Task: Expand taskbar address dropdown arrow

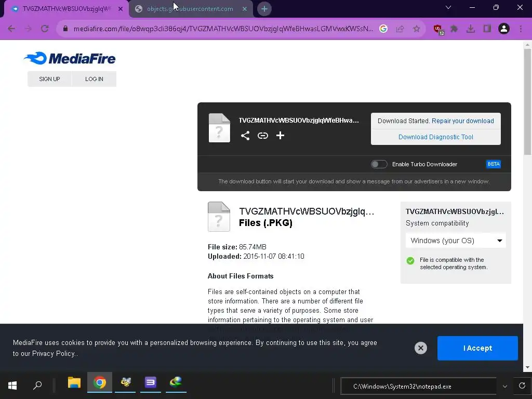Action: pos(505,386)
